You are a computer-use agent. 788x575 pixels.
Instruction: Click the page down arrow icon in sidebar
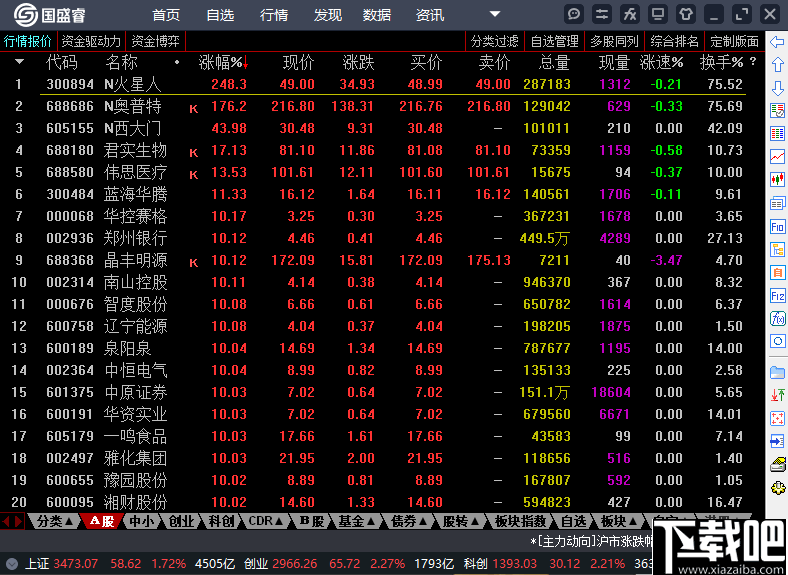click(x=777, y=87)
